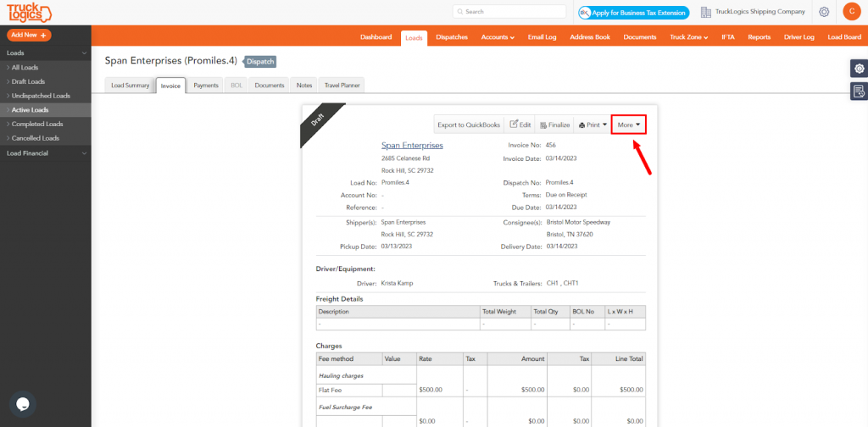Click the Dispatch status badge
Screen dimensions: 868x427
[x=260, y=61]
